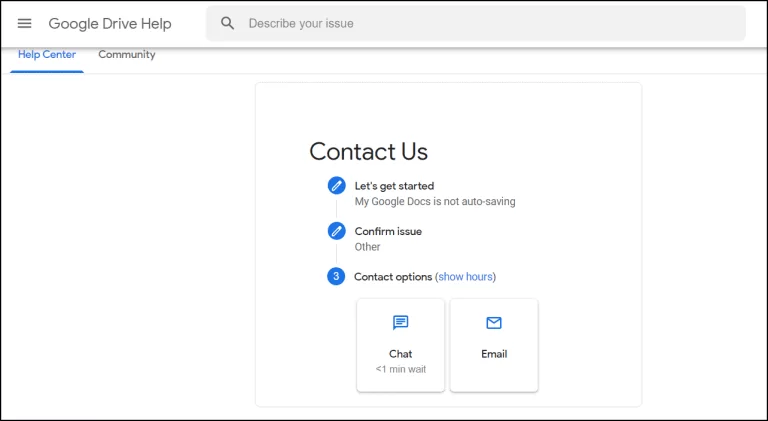Select the step 3 number circle

[336, 276]
